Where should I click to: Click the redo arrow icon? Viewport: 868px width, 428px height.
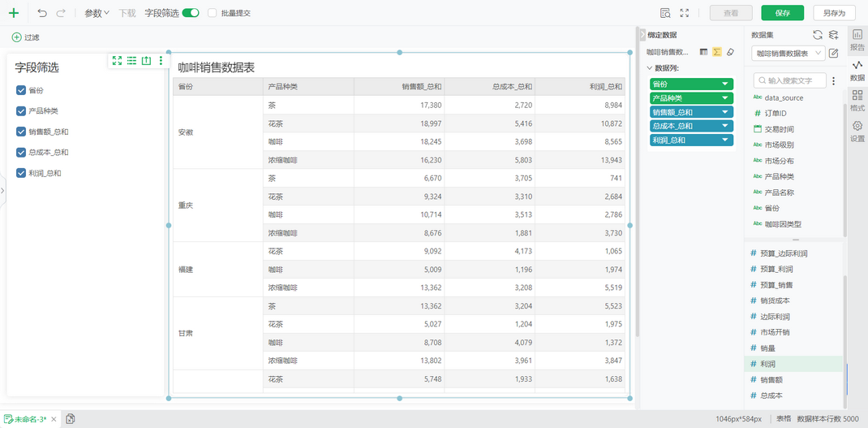60,13
